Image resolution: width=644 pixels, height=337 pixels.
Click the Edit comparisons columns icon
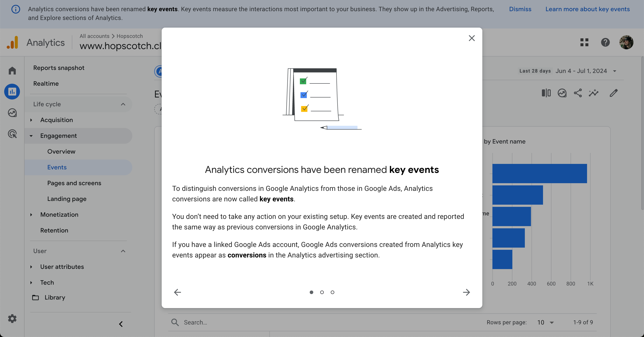coord(546,93)
